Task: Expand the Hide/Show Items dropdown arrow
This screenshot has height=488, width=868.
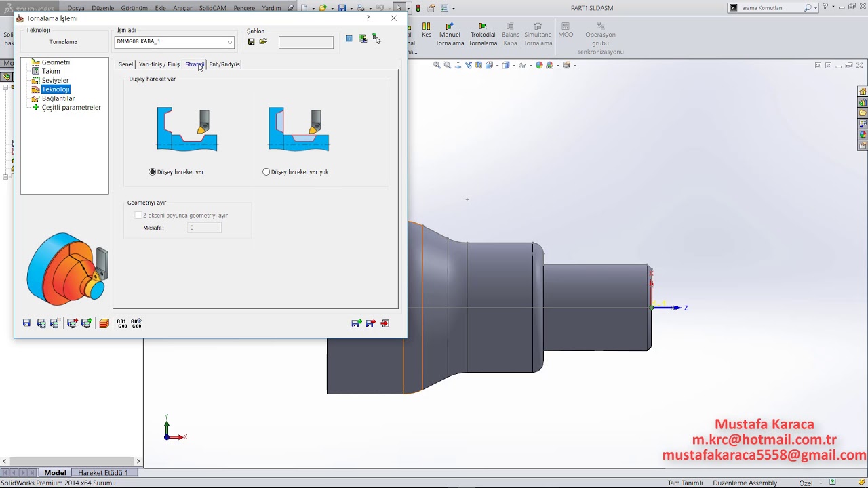Action: 532,65
